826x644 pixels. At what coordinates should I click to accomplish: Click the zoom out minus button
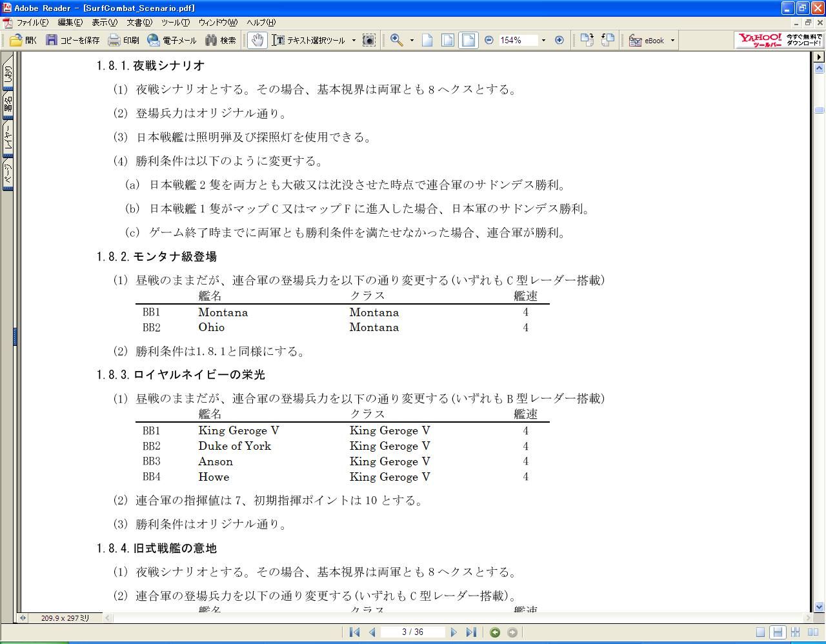489,40
